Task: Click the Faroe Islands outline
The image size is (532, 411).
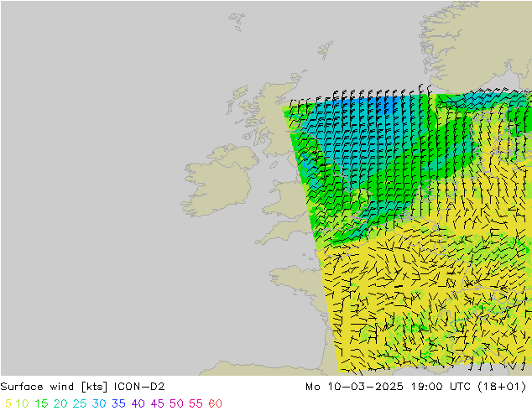Action: coord(237,21)
